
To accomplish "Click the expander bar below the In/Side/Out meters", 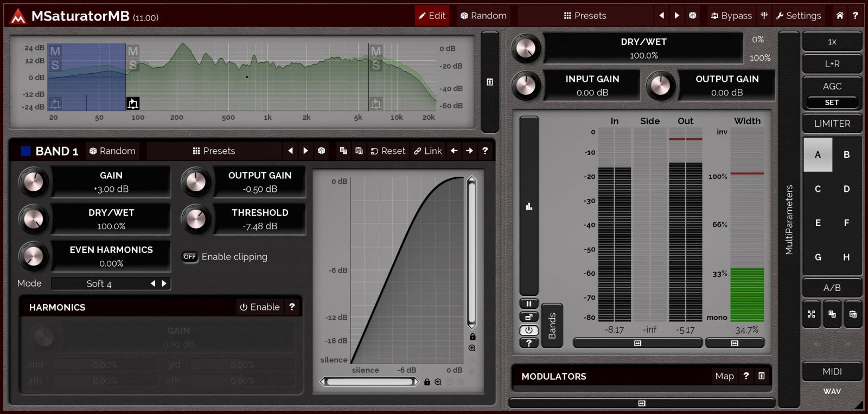I will pyautogui.click(x=637, y=343).
